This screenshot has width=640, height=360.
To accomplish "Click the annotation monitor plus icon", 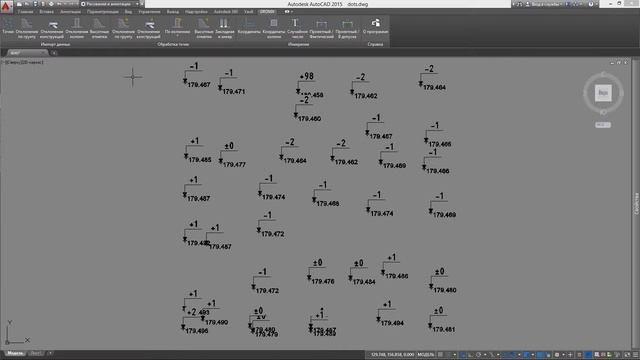I will (570, 355).
